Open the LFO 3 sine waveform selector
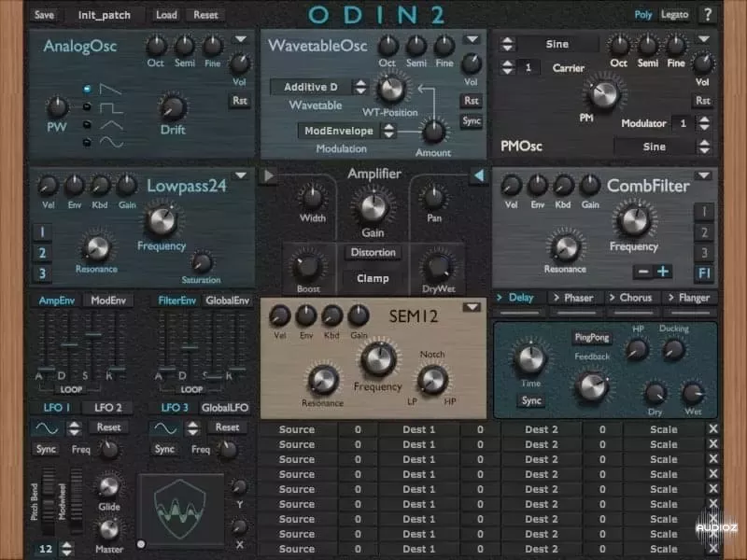 [x=165, y=428]
